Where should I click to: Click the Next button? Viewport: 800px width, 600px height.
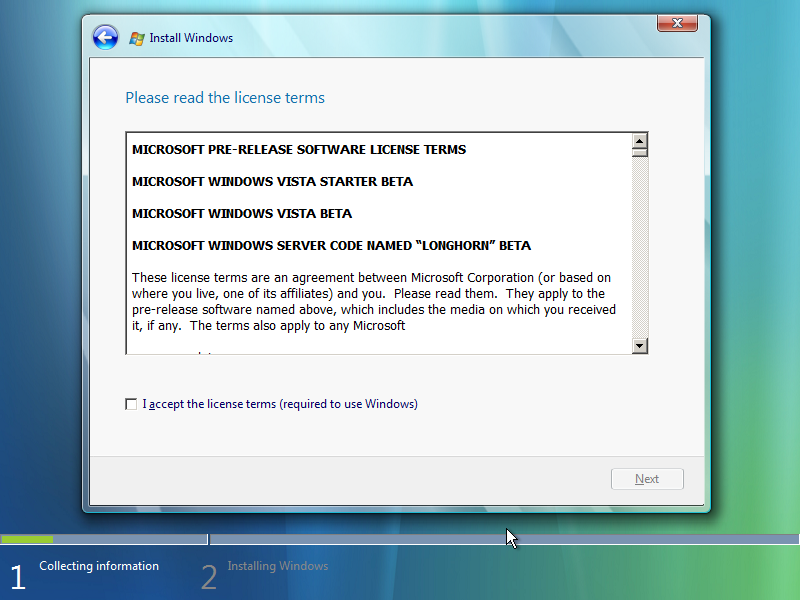(647, 479)
